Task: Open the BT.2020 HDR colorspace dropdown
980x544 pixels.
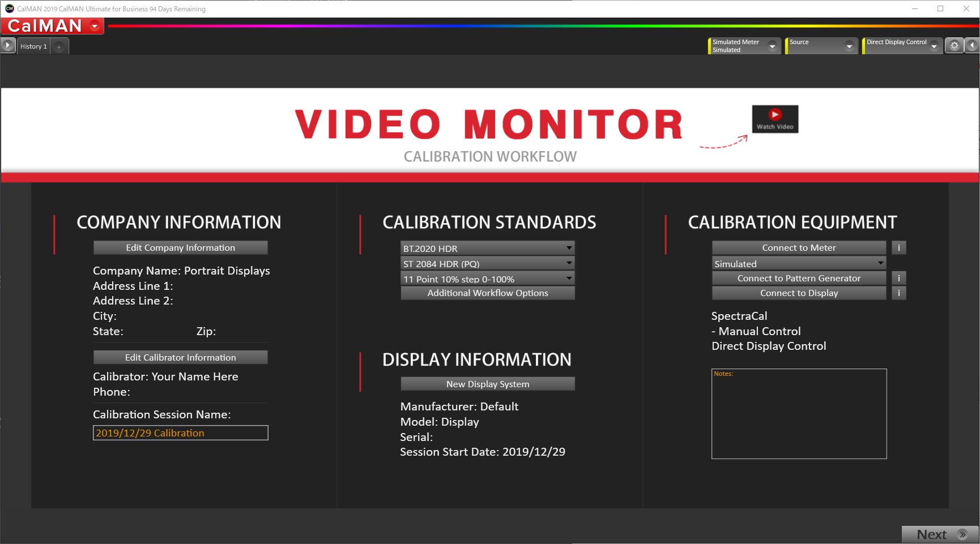Action: (488, 248)
